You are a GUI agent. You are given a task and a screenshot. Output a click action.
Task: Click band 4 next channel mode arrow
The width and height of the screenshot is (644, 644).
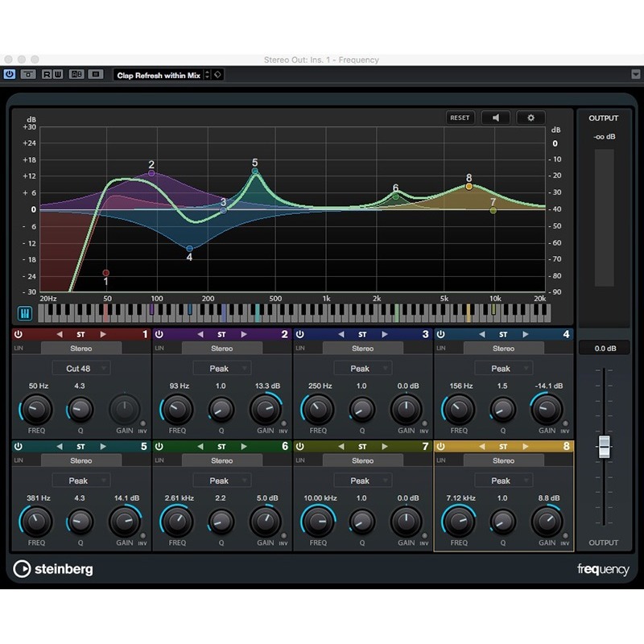[526, 334]
